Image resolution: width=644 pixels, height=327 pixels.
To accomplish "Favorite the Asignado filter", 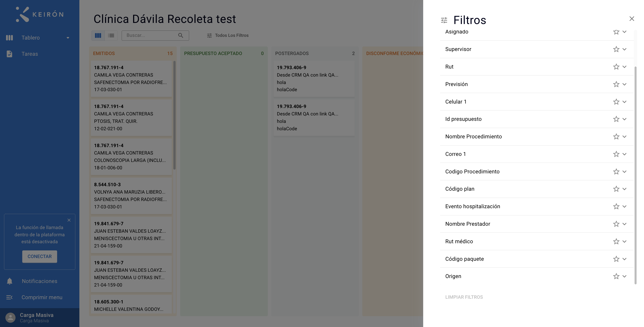I will (x=616, y=32).
